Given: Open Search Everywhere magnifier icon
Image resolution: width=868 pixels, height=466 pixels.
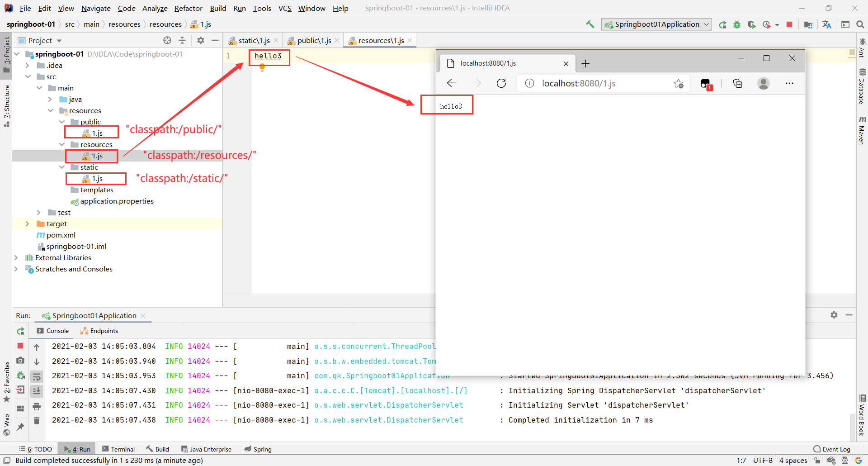Looking at the screenshot, I should pyautogui.click(x=860, y=24).
